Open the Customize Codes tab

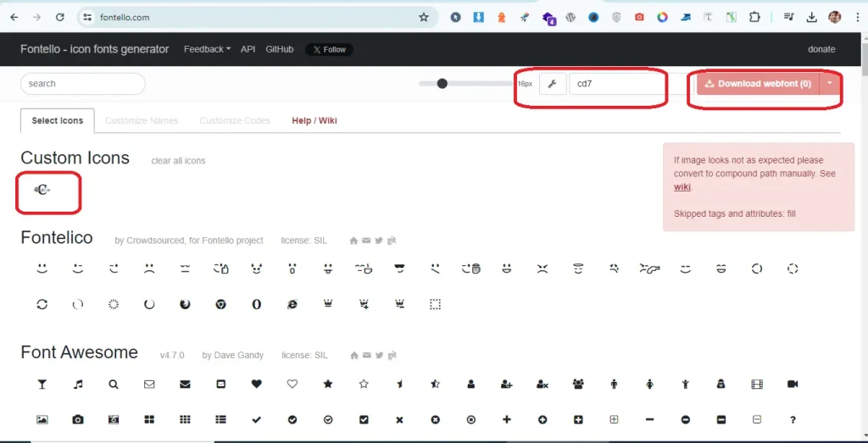click(x=235, y=120)
